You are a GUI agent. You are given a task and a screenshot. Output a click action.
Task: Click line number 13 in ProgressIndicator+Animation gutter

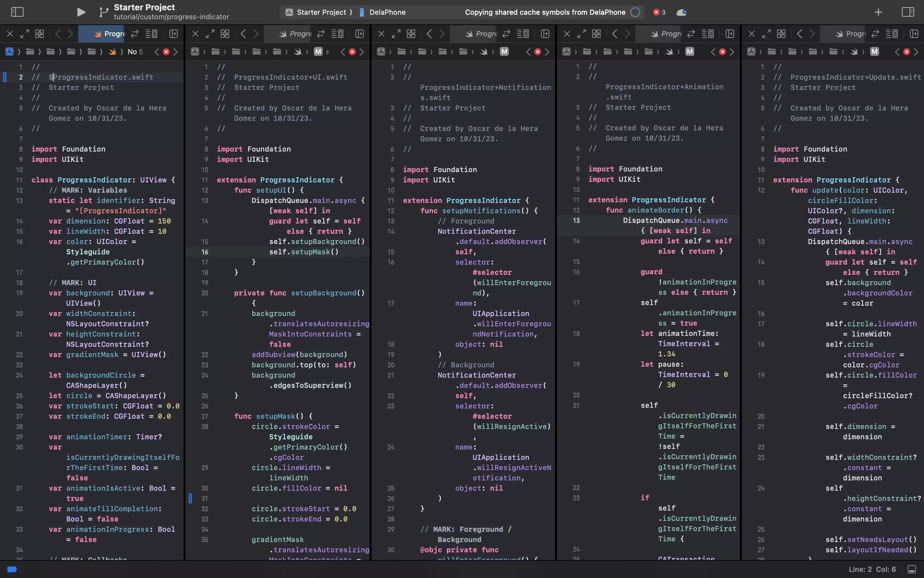click(576, 220)
